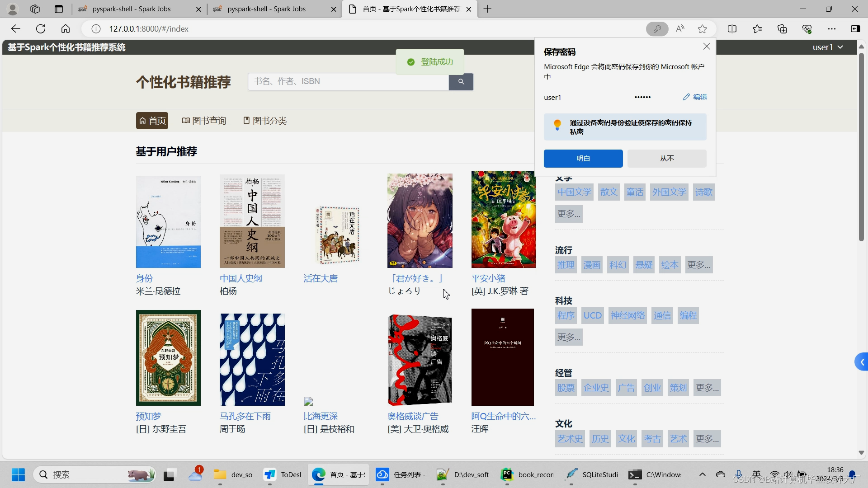Image resolution: width=868 pixels, height=488 pixels.
Task: Open Windows Start menu
Action: (18, 474)
